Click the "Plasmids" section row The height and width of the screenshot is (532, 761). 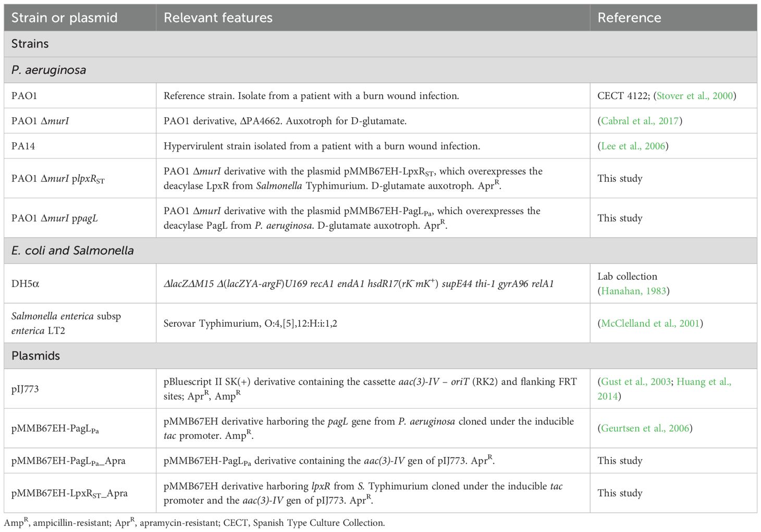[x=35, y=356]
